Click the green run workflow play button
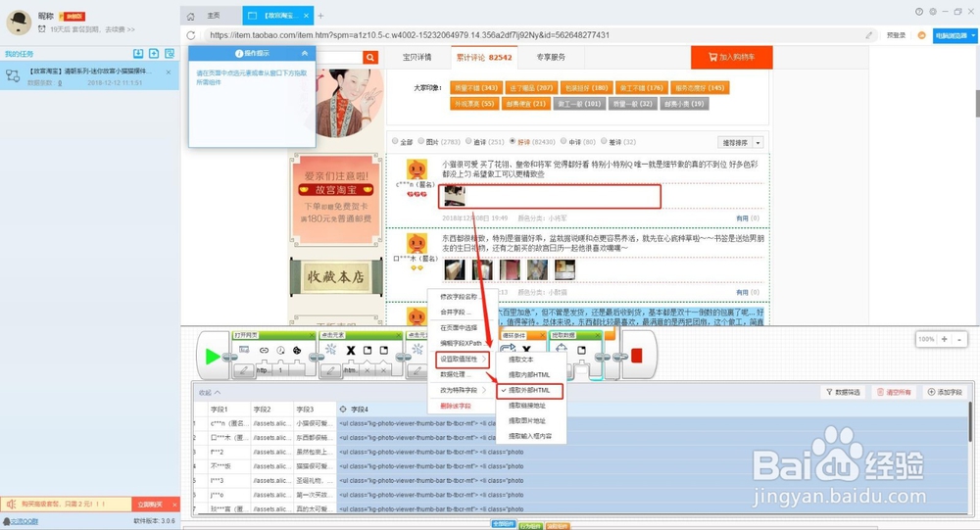 [x=213, y=357]
